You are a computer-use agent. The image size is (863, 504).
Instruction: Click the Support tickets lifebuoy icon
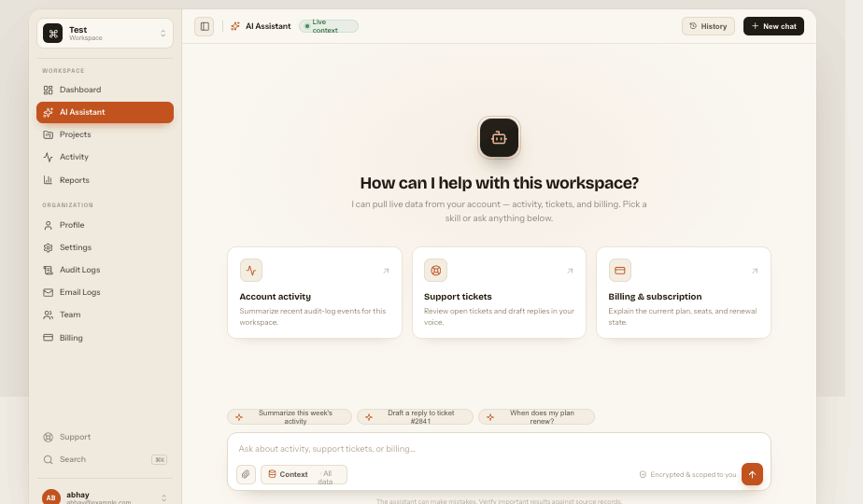(435, 270)
